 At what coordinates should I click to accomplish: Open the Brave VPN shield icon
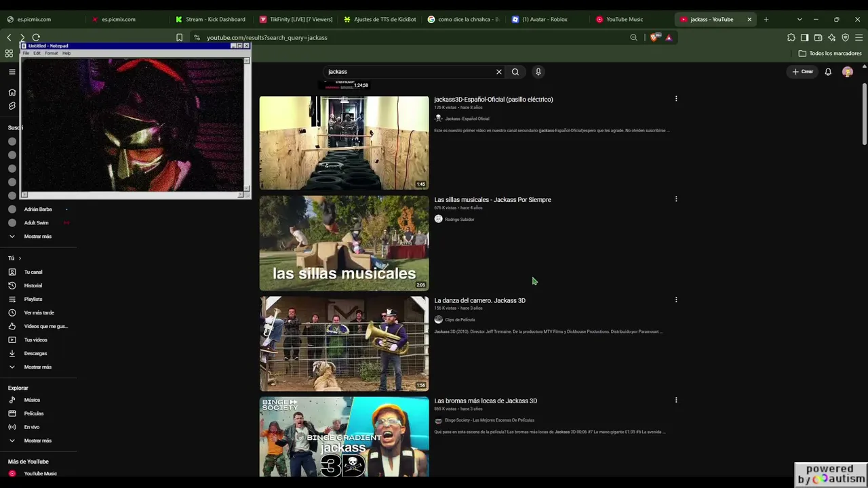tap(845, 37)
